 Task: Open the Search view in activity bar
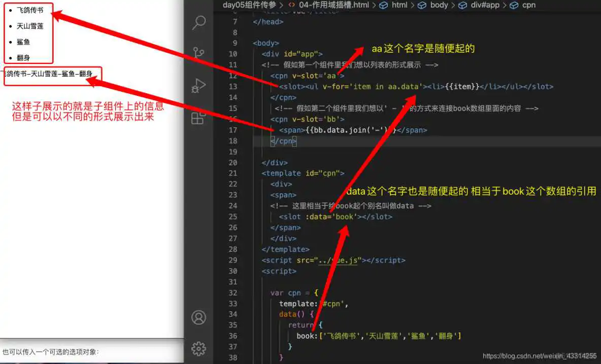point(198,22)
